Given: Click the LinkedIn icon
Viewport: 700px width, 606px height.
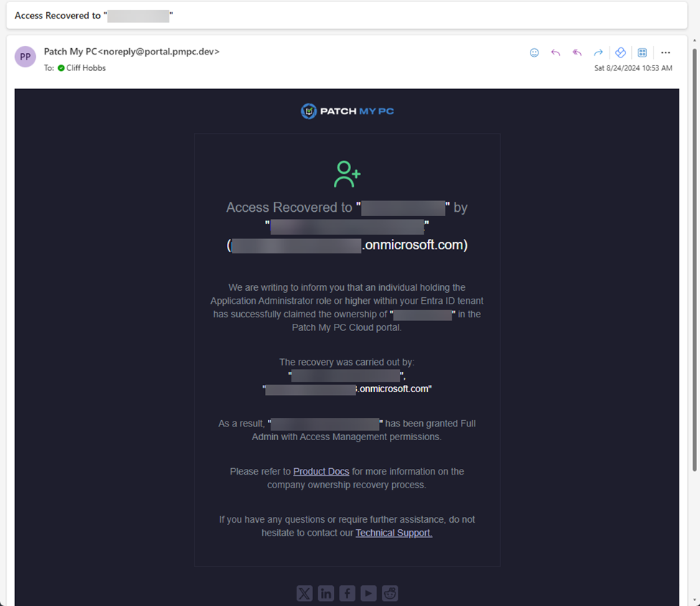Looking at the screenshot, I should (326, 593).
